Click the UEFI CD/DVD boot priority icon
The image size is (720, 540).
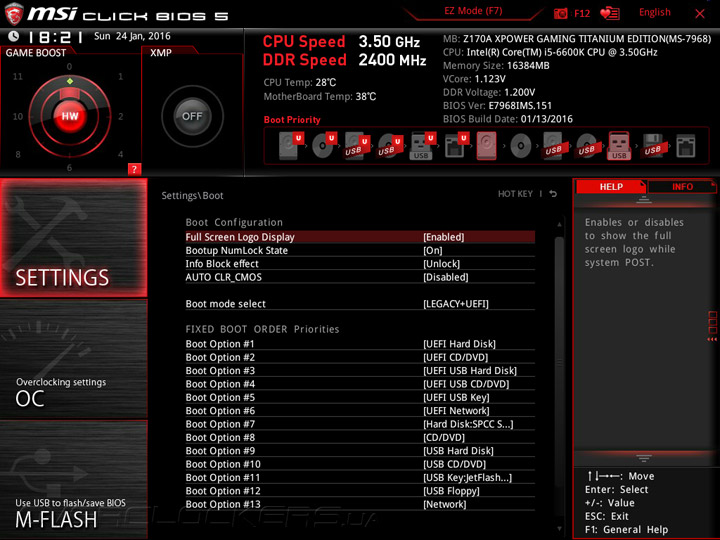324,146
